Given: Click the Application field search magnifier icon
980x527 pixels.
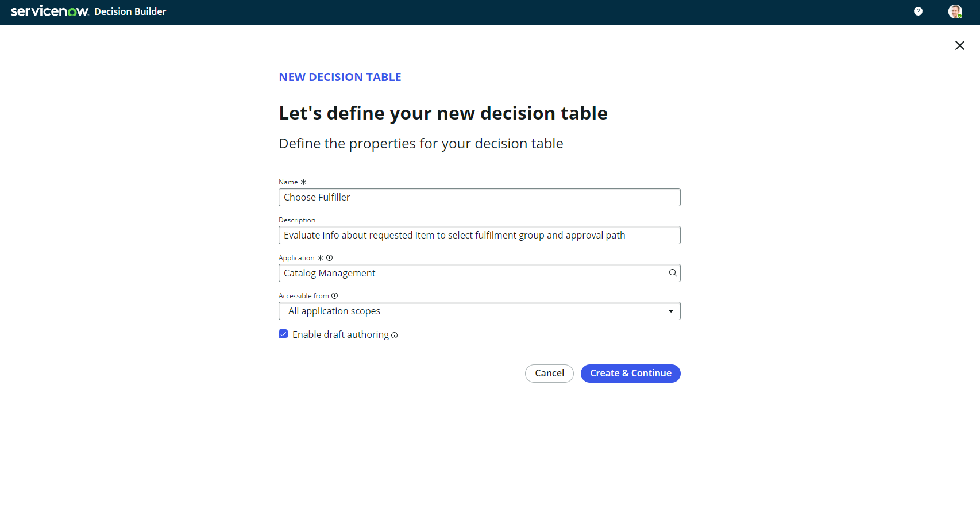Looking at the screenshot, I should tap(673, 273).
